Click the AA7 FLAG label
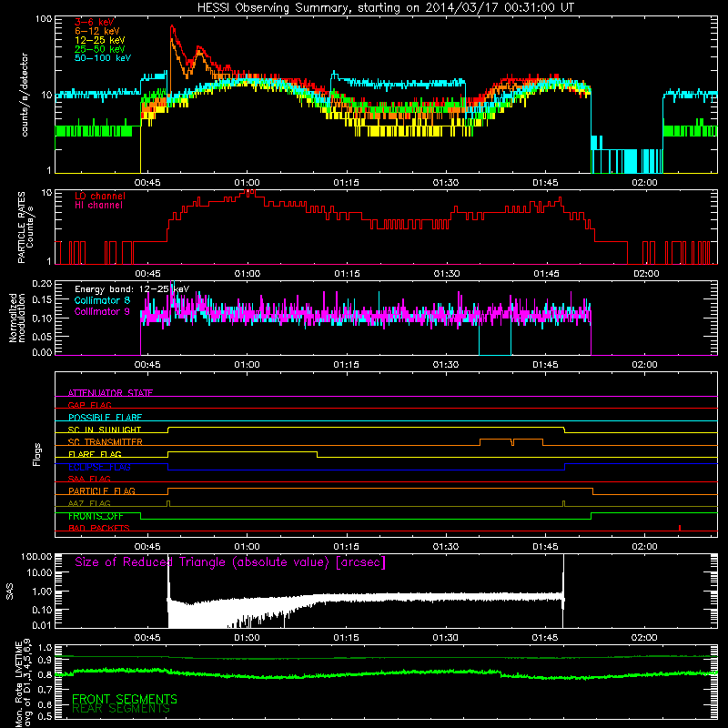Screen dimensions: 728x728 click(x=89, y=503)
